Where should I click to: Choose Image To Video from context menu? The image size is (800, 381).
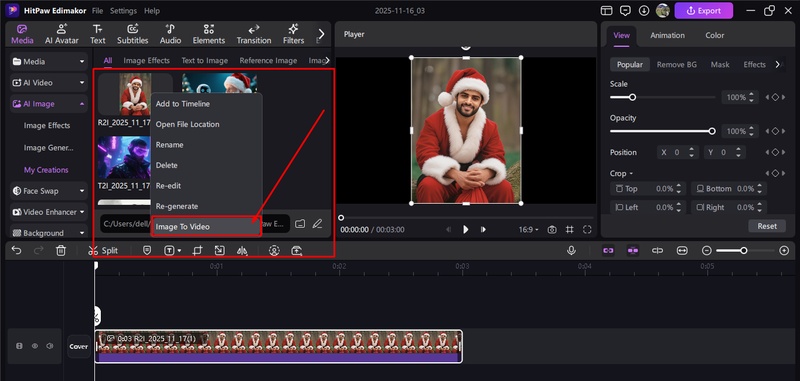click(x=206, y=226)
